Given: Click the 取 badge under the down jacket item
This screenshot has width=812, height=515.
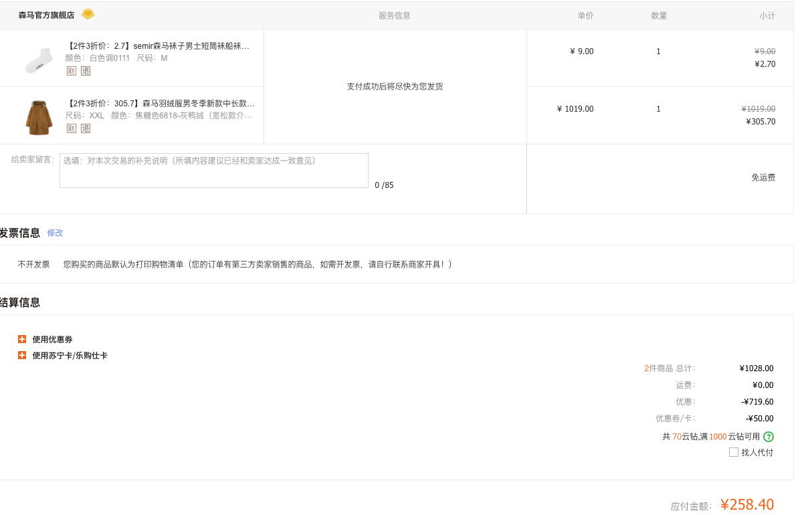Looking at the screenshot, I should (72, 128).
